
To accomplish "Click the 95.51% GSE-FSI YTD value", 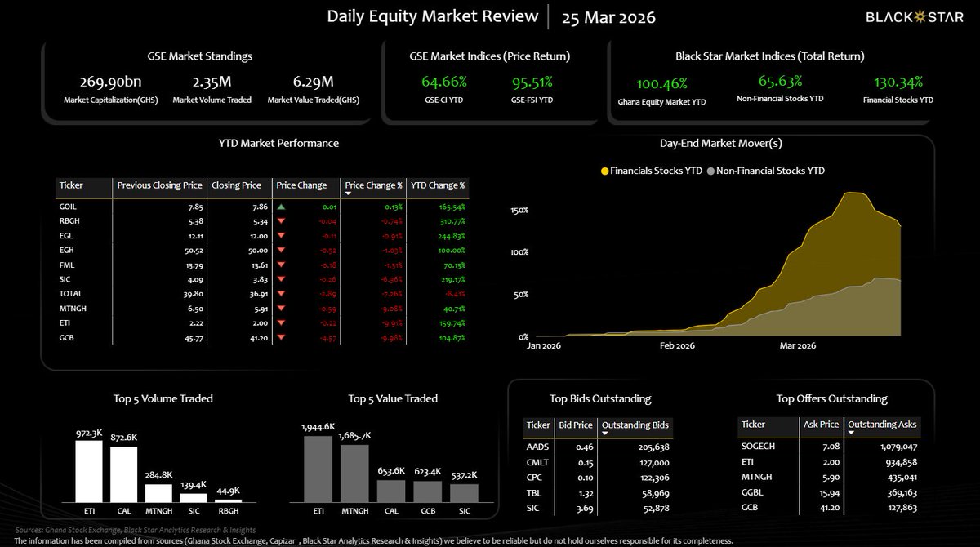I will pyautogui.click(x=532, y=82).
